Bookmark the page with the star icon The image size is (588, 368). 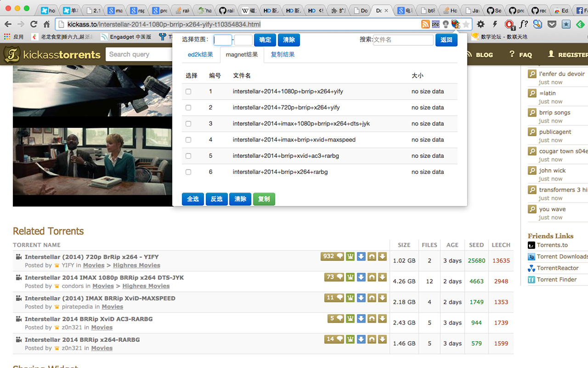click(x=466, y=24)
